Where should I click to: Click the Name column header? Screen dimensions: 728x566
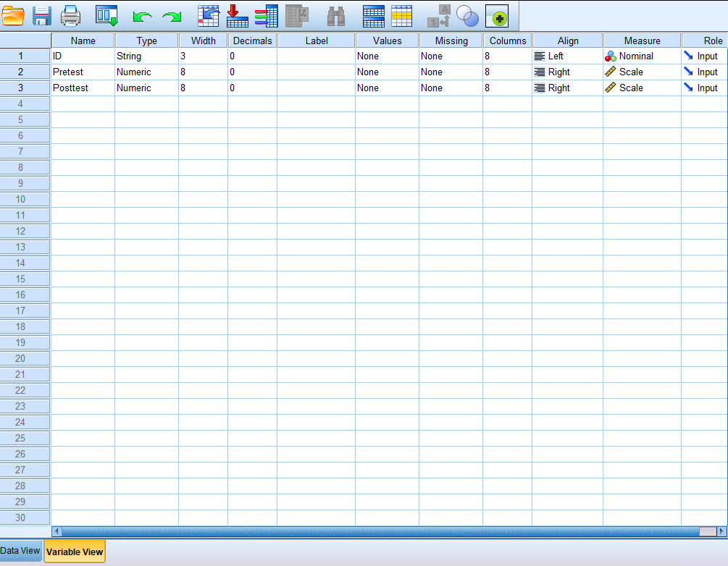point(83,41)
